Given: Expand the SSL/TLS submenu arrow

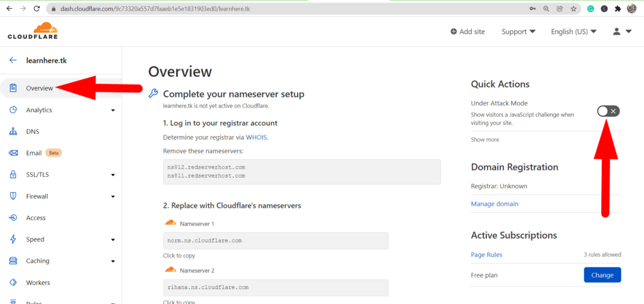Looking at the screenshot, I should coord(113,175).
